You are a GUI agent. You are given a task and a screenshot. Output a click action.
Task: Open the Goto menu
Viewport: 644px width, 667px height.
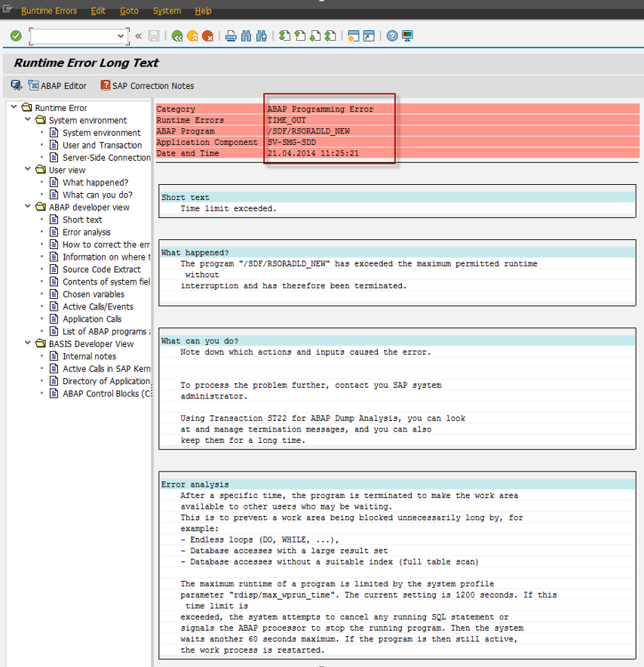[129, 11]
